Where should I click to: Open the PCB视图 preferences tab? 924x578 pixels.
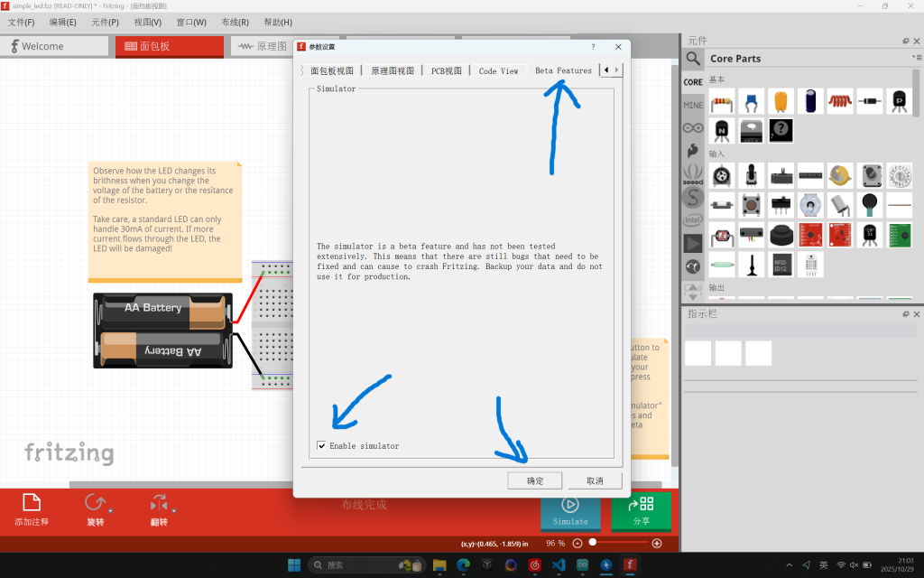pyautogui.click(x=446, y=70)
